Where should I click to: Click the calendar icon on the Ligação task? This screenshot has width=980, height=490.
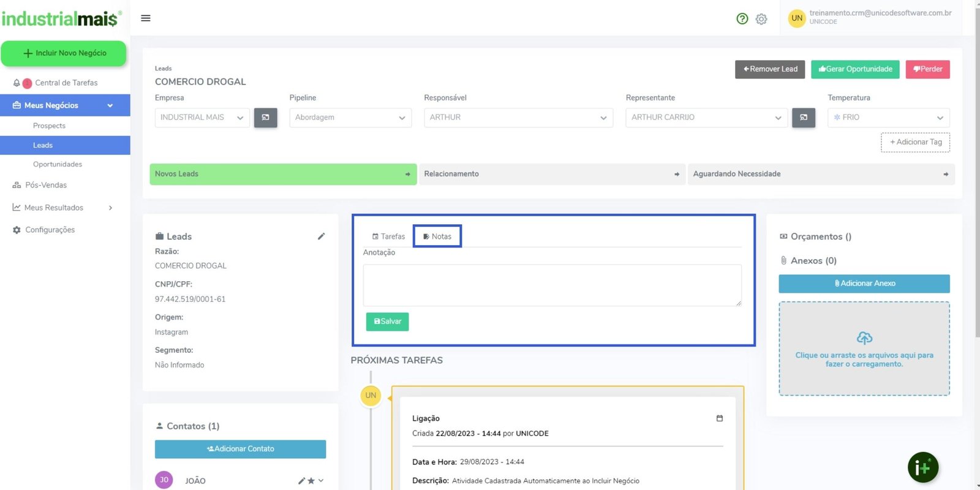pos(720,418)
